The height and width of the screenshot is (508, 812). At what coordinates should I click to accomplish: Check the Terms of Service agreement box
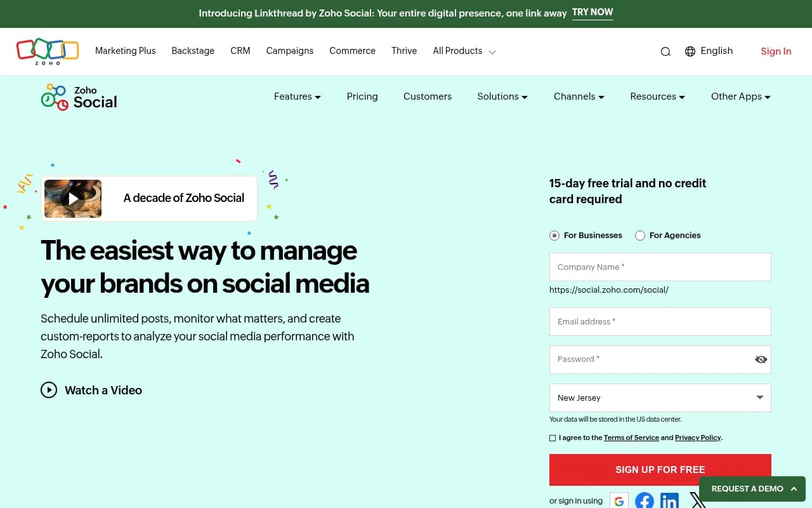(553, 438)
